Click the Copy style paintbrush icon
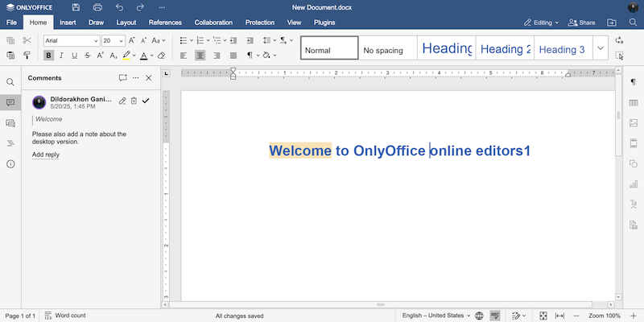 point(27,56)
